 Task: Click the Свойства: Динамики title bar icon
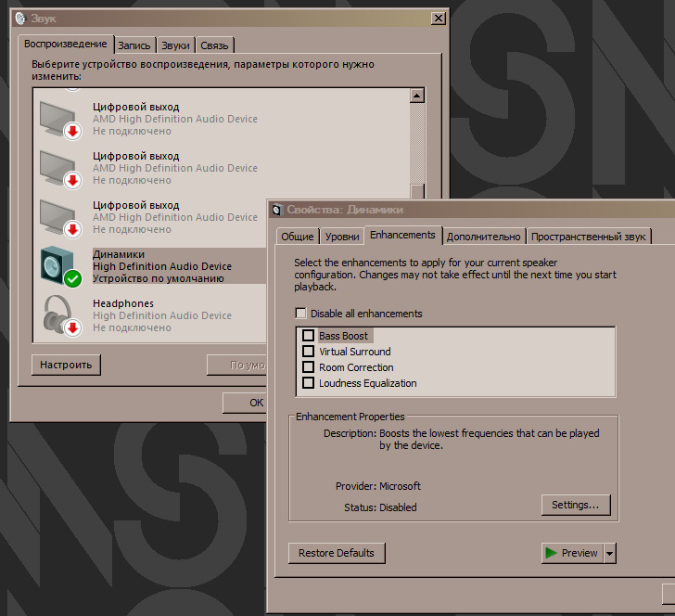[277, 210]
